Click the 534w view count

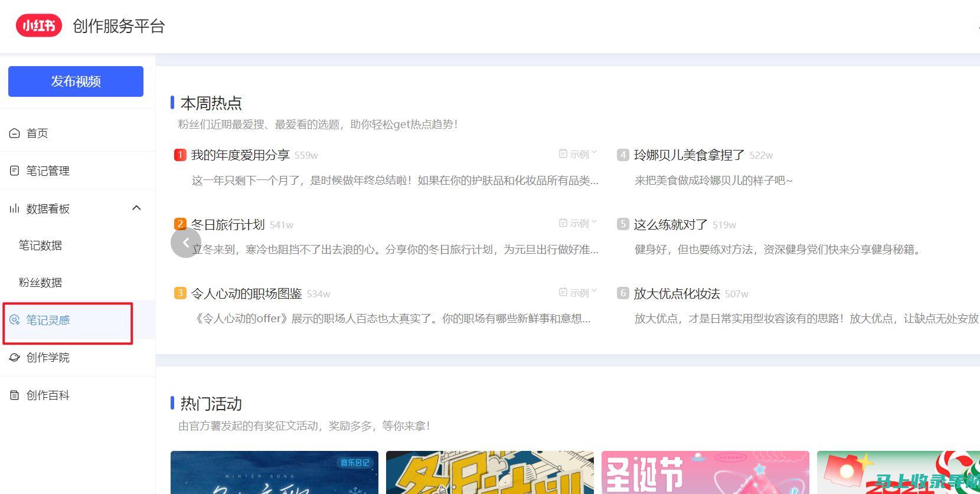(319, 295)
